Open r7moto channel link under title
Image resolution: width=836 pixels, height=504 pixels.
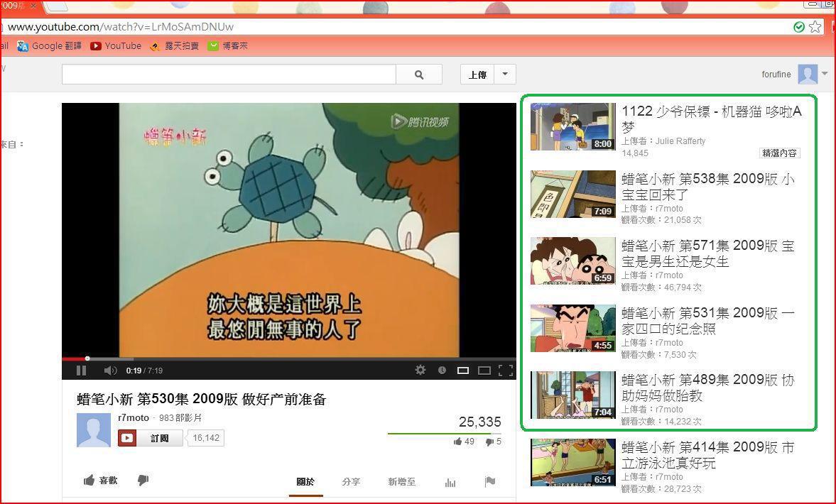(134, 417)
